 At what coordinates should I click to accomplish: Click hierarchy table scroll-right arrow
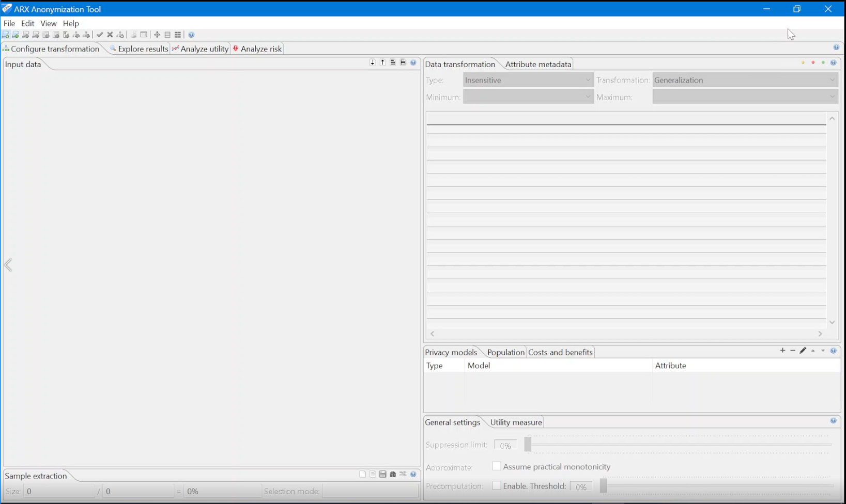820,334
